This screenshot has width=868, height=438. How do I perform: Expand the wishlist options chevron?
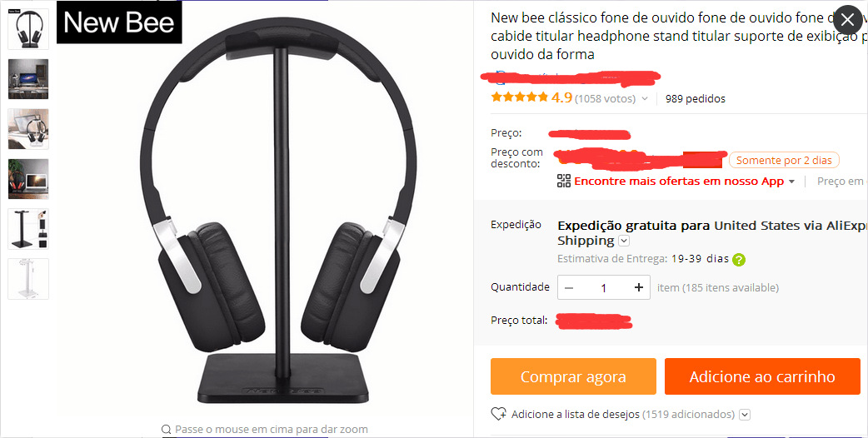[745, 414]
